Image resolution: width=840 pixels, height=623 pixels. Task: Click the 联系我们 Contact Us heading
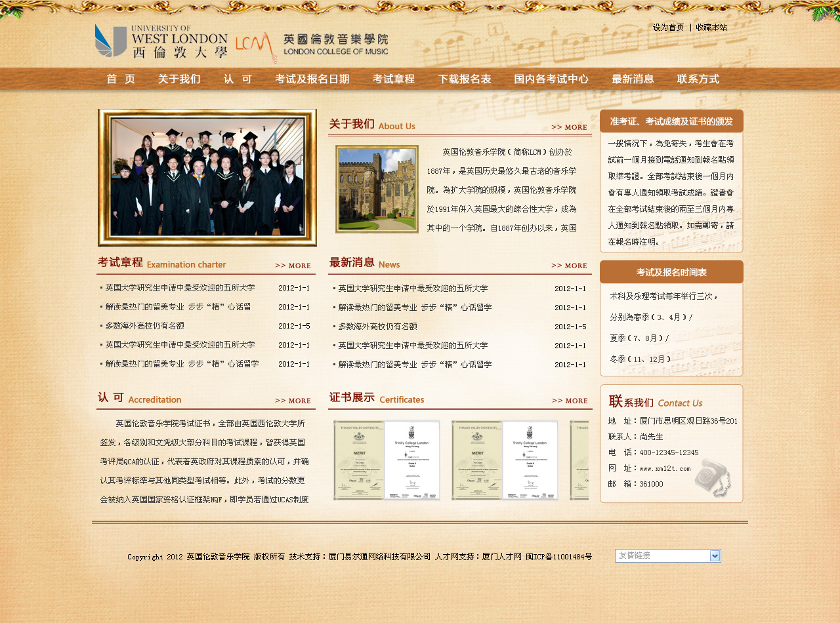[x=656, y=402]
